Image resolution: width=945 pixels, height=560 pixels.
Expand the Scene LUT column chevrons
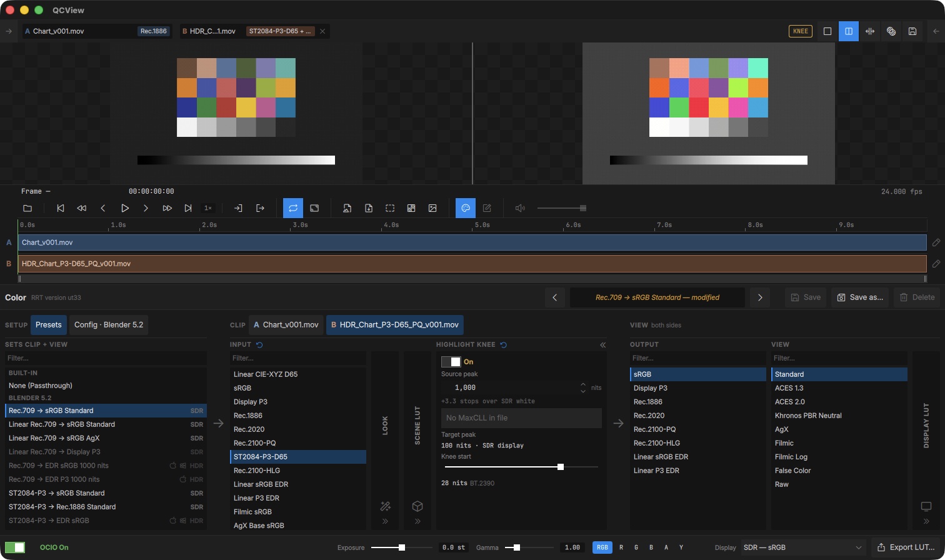(417, 521)
